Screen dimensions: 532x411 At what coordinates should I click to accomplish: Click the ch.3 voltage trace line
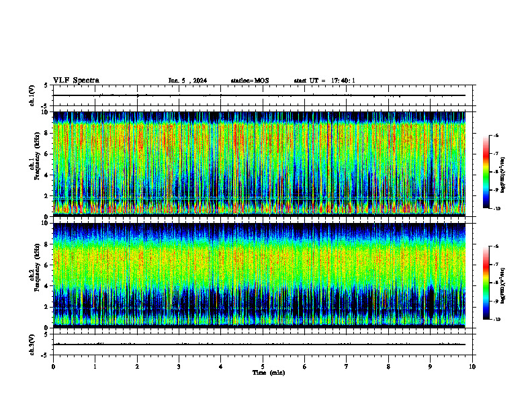(x=259, y=345)
